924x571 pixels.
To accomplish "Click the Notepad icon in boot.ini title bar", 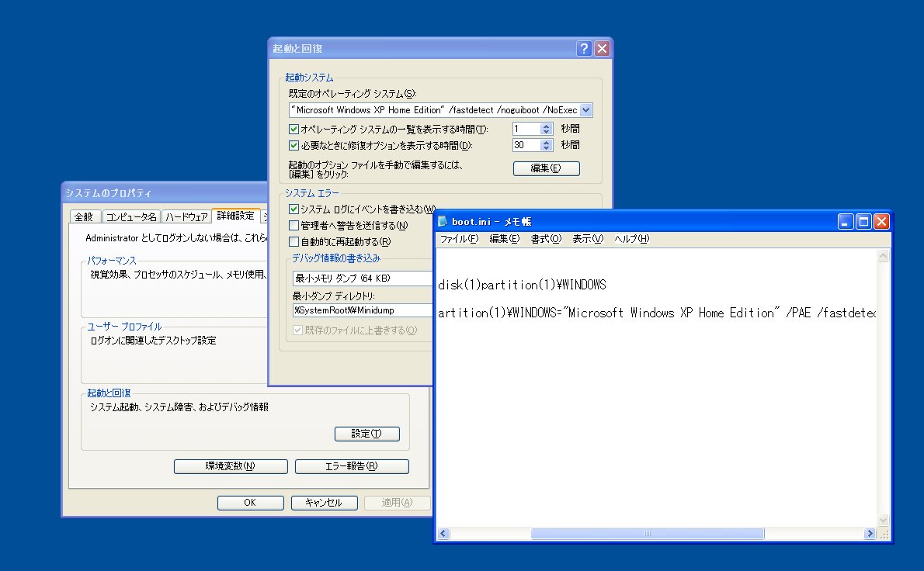I will click(443, 221).
